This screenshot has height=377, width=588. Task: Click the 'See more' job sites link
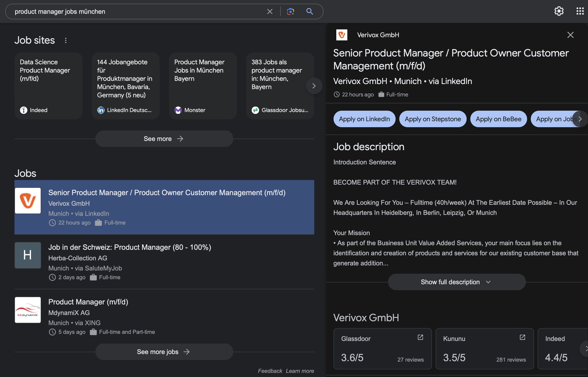coord(164,138)
